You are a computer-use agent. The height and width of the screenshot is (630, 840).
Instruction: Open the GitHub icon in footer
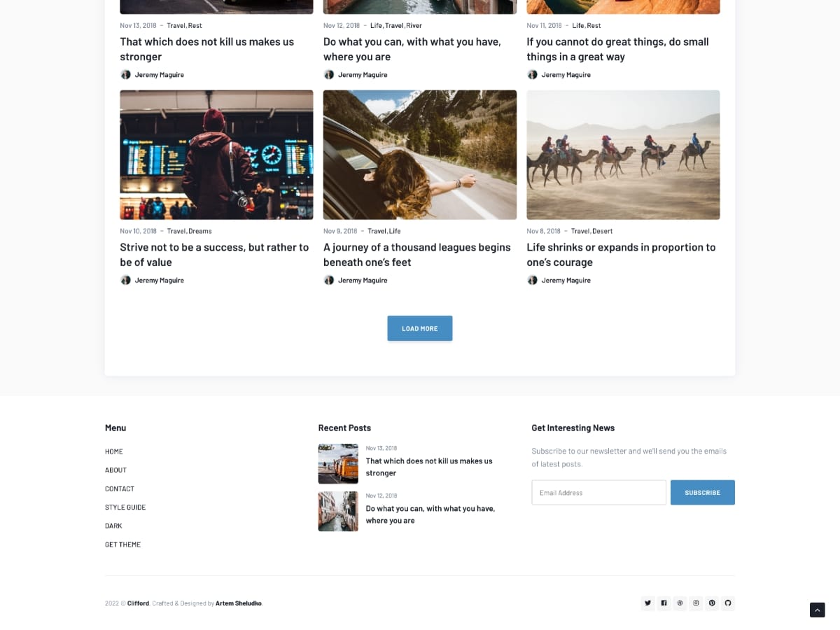728,603
